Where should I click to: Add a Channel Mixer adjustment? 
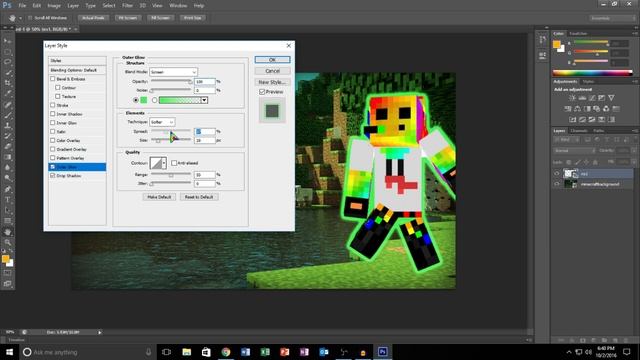tap(606, 109)
